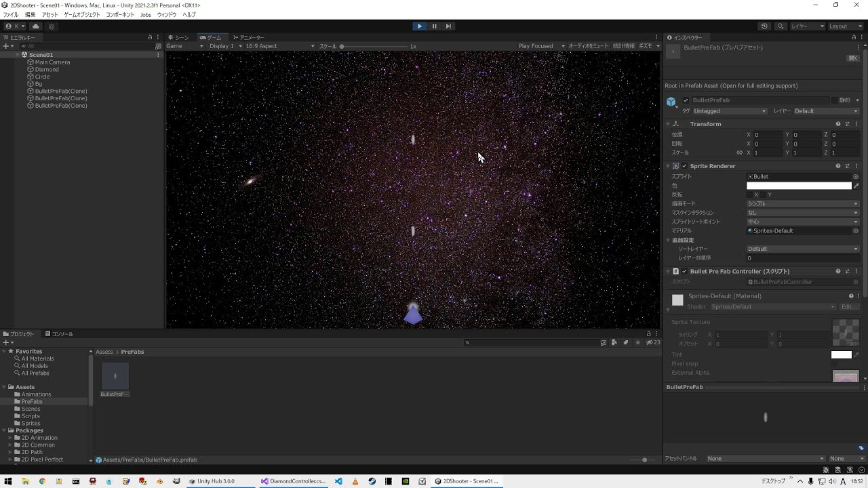Image resolution: width=868 pixels, height=488 pixels.
Task: Select the BulletPreFab asset thumbnail
Action: (x=115, y=376)
